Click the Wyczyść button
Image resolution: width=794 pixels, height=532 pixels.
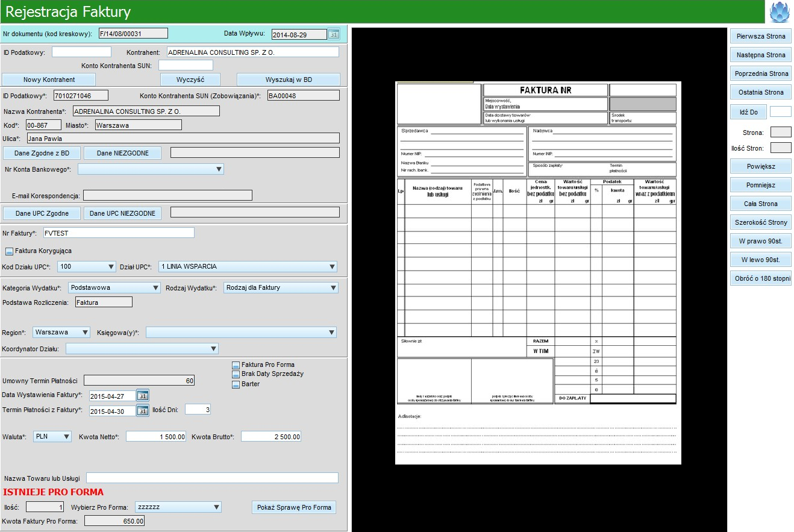coord(190,80)
